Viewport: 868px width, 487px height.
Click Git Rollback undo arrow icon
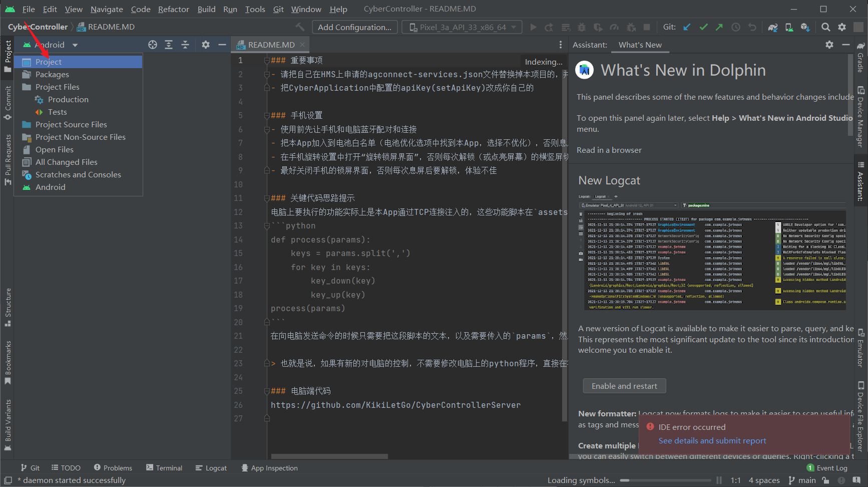[x=752, y=27]
